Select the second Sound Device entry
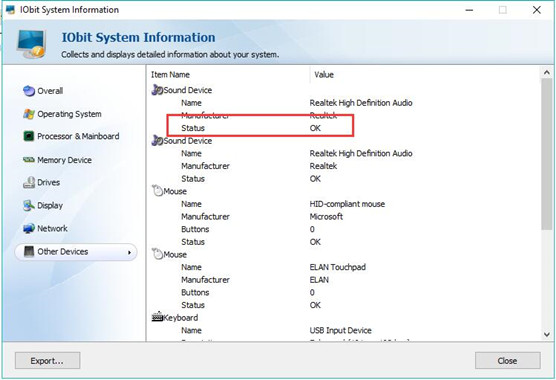This screenshot has height=380, width=556. [182, 141]
